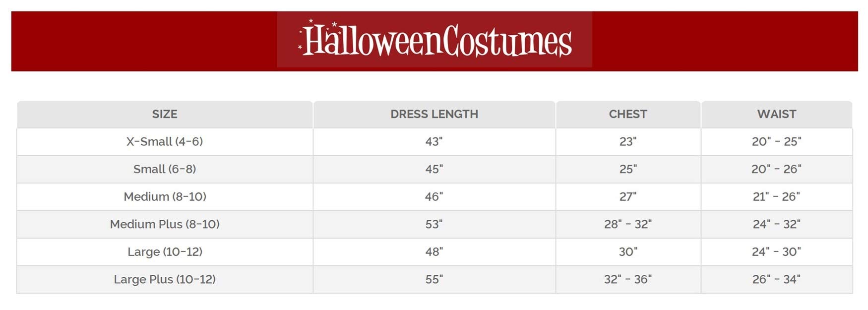
Task: Select the 32" - 36" chest value
Action: click(x=628, y=279)
